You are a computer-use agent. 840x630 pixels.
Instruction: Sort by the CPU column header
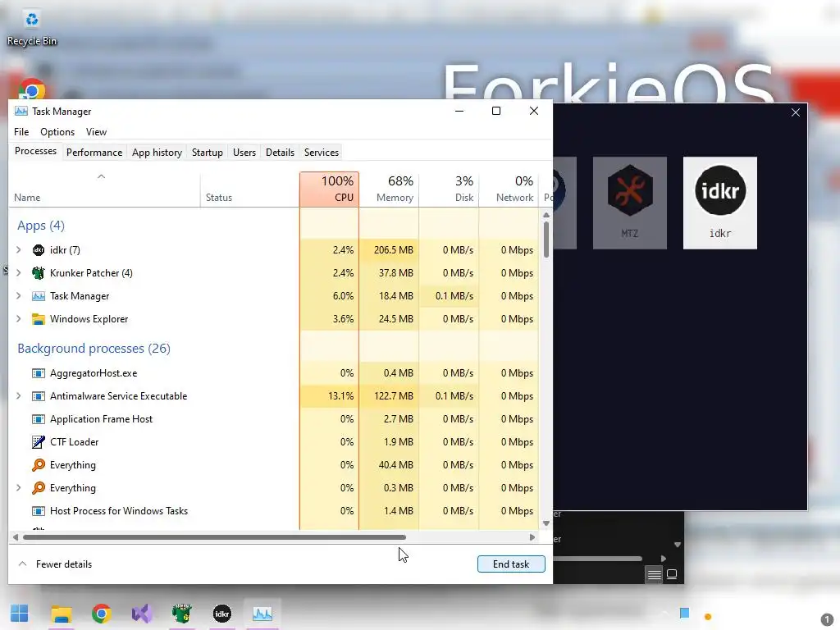click(x=330, y=189)
